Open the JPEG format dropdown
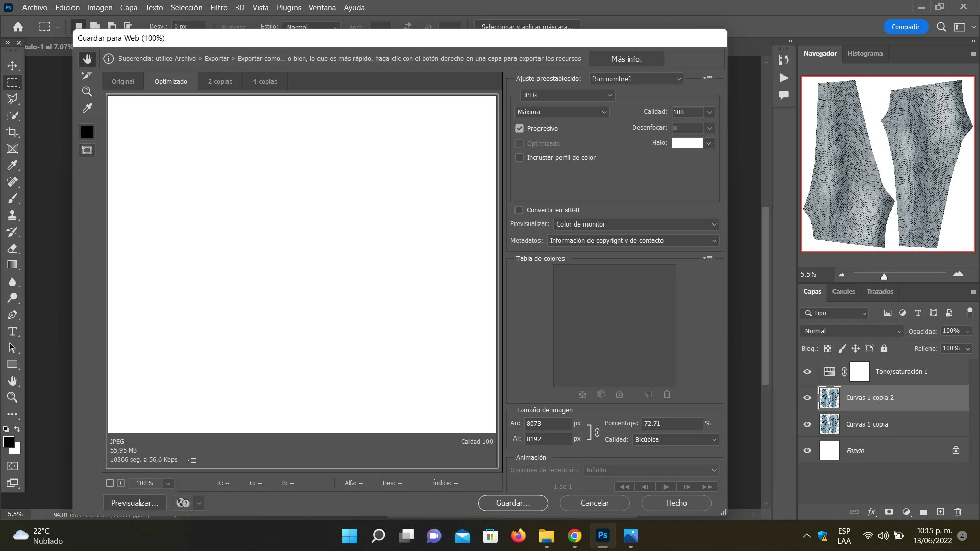 567,95
